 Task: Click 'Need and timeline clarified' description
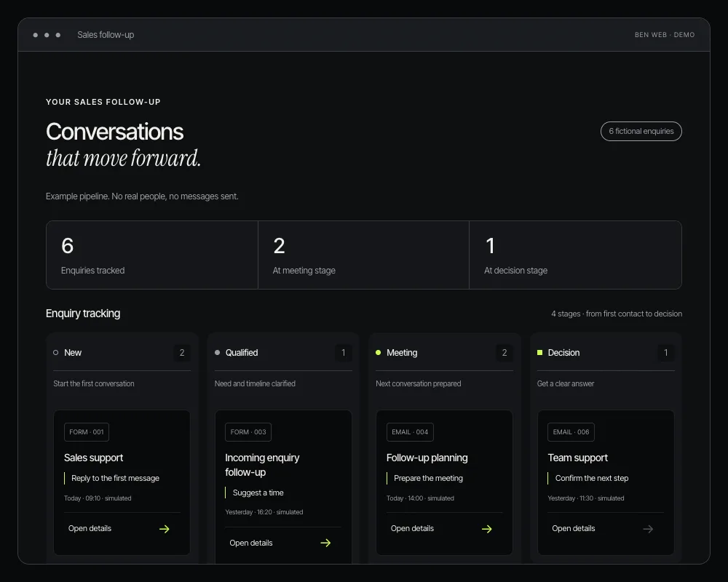coord(255,384)
